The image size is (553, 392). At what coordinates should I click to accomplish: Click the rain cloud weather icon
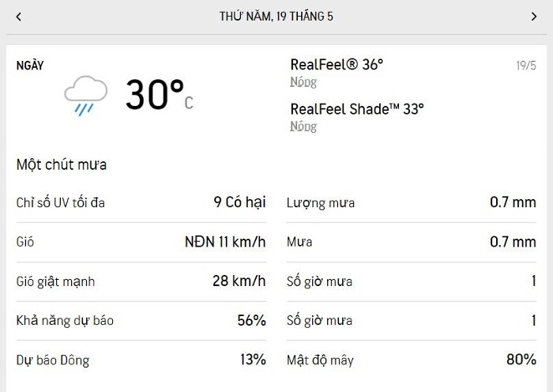[x=85, y=96]
